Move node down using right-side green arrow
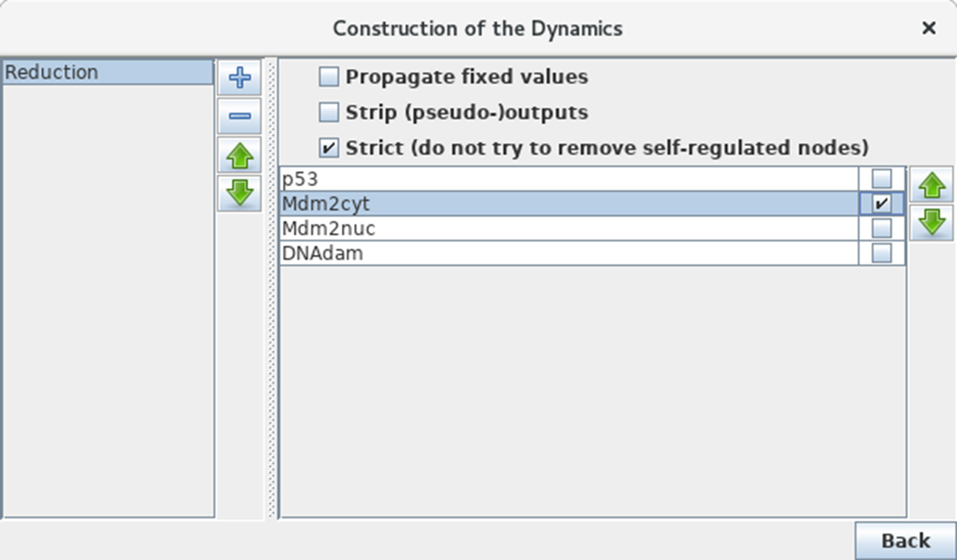Screen dimensions: 957x560 931,222
